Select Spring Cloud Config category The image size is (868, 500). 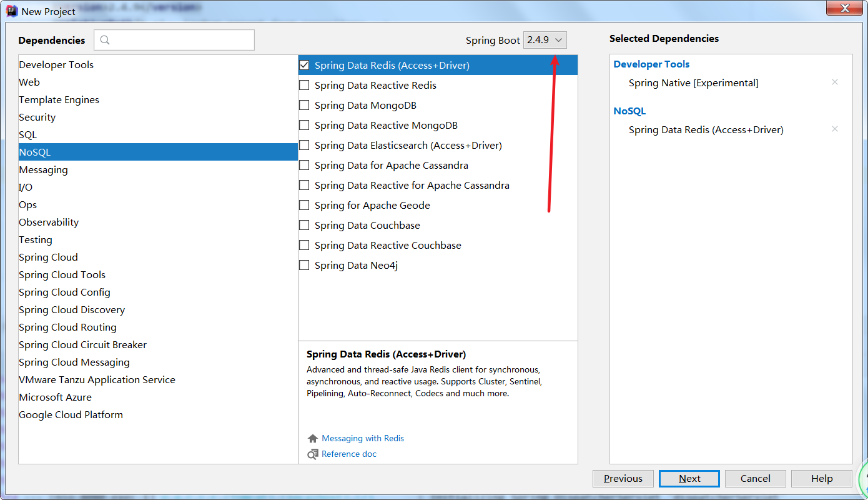pyautogui.click(x=158, y=292)
